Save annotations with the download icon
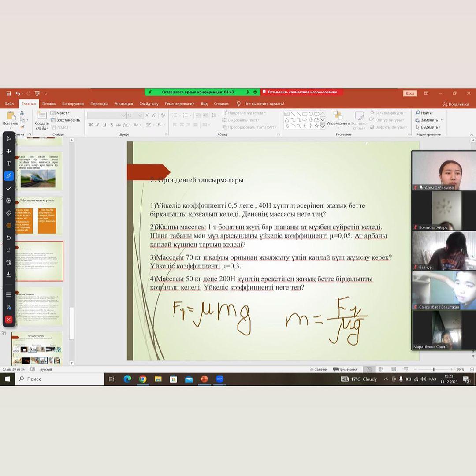 point(9,275)
